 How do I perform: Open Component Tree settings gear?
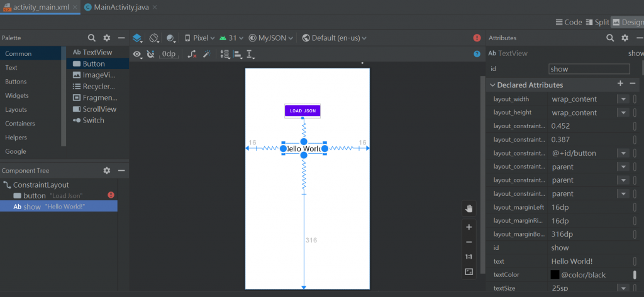pos(107,170)
